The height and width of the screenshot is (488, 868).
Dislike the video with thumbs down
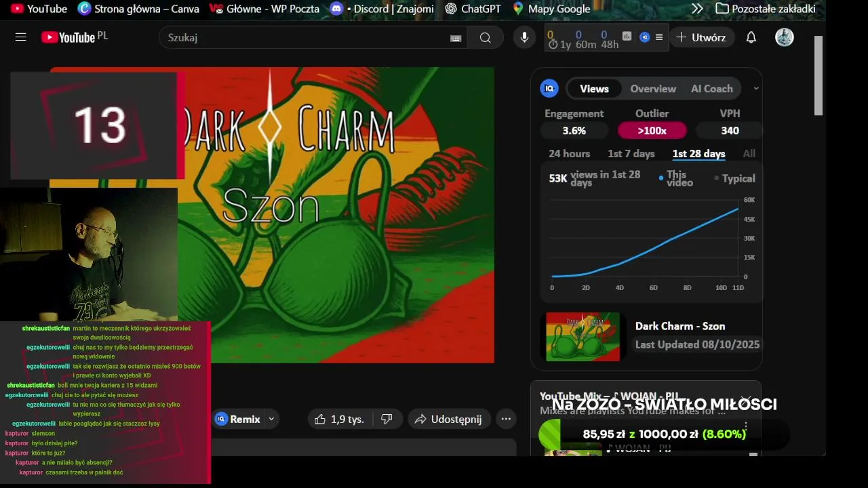pos(387,419)
